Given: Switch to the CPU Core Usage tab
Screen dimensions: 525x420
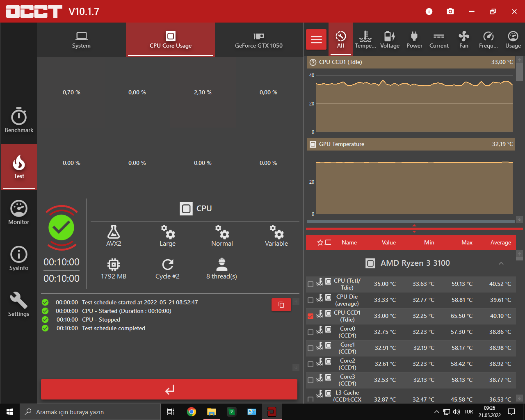Looking at the screenshot, I should 171,40.
